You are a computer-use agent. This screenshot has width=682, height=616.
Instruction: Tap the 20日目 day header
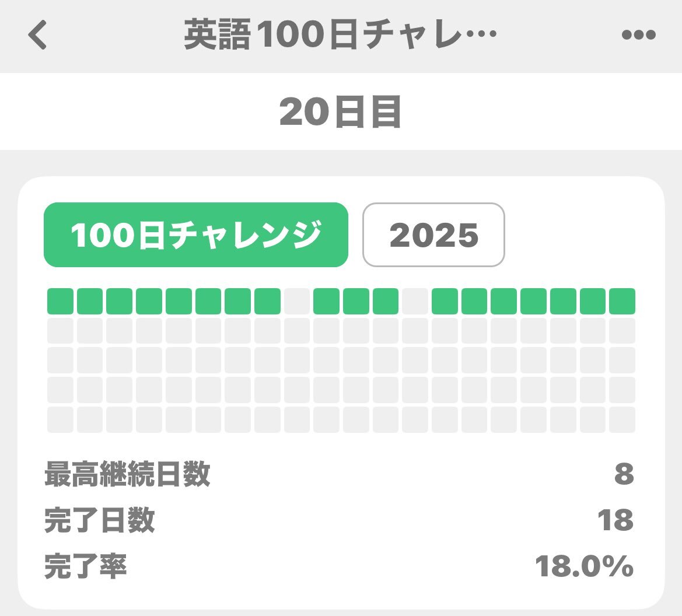click(x=340, y=112)
